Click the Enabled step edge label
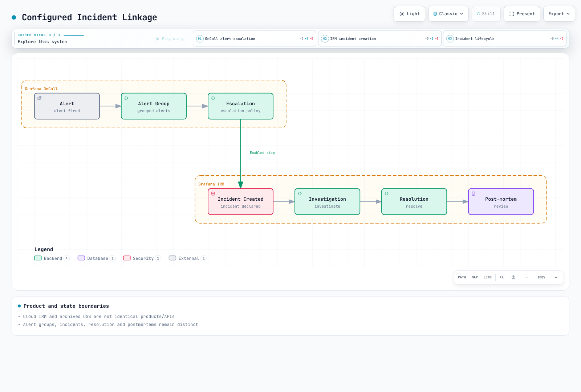 (262, 153)
